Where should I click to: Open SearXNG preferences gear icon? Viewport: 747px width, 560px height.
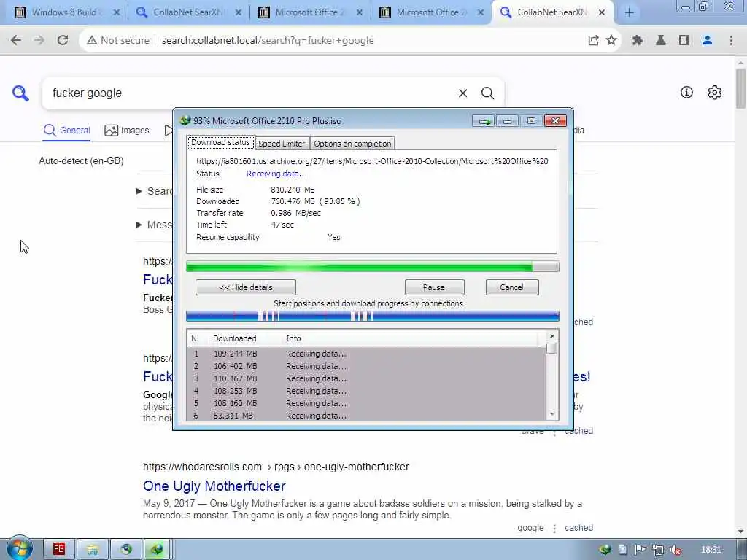(715, 93)
